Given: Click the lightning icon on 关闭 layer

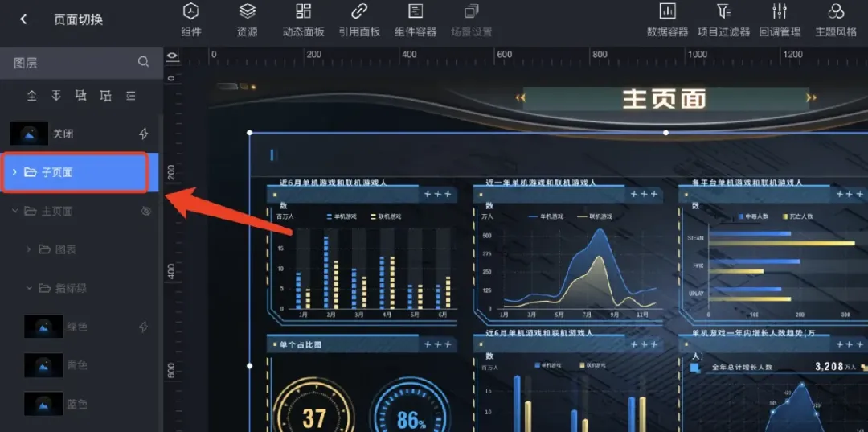Looking at the screenshot, I should pyautogui.click(x=143, y=134).
